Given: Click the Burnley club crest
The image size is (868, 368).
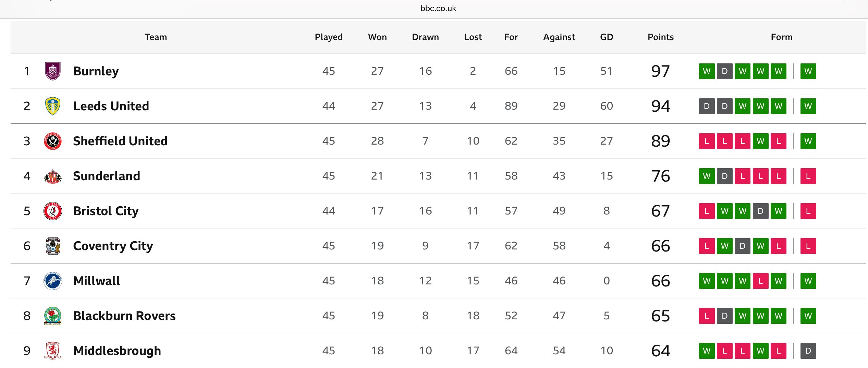Looking at the screenshot, I should (x=53, y=71).
